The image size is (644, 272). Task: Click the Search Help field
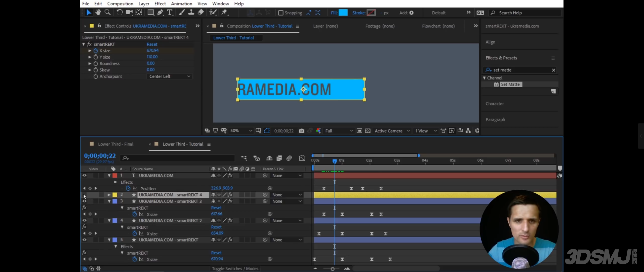click(525, 13)
